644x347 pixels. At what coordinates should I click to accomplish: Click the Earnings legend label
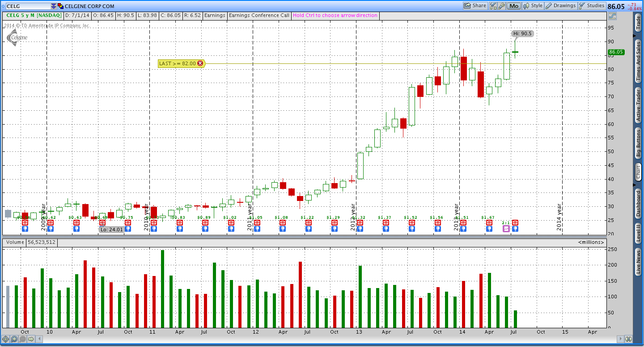pos(215,15)
